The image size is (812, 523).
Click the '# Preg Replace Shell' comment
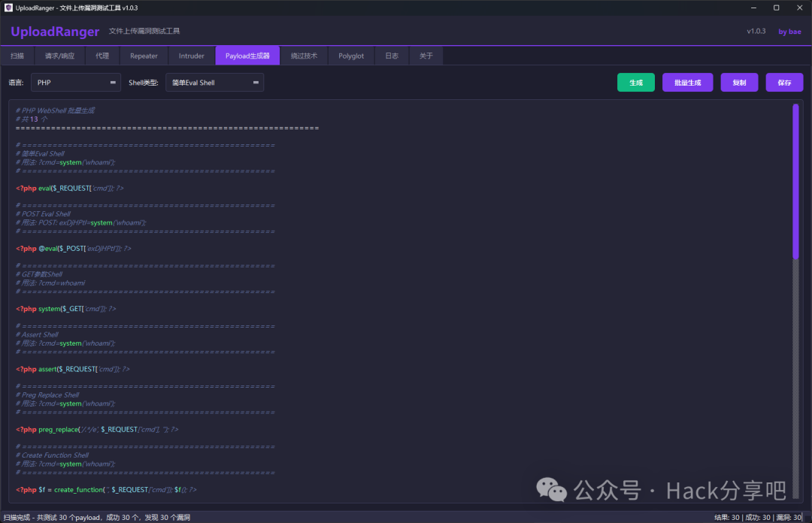(x=47, y=395)
